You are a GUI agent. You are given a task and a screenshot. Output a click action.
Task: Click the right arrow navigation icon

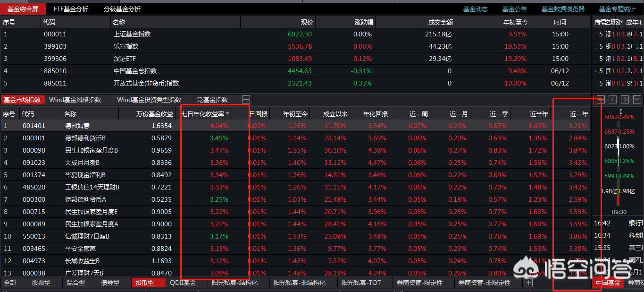tap(625, 100)
